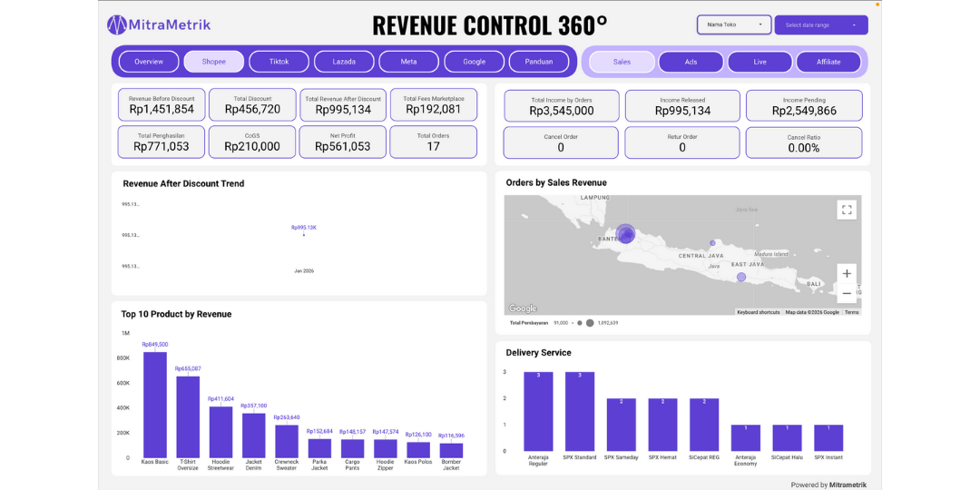Click the MitraMetrik logo
The height and width of the screenshot is (490, 980).
pos(159,24)
